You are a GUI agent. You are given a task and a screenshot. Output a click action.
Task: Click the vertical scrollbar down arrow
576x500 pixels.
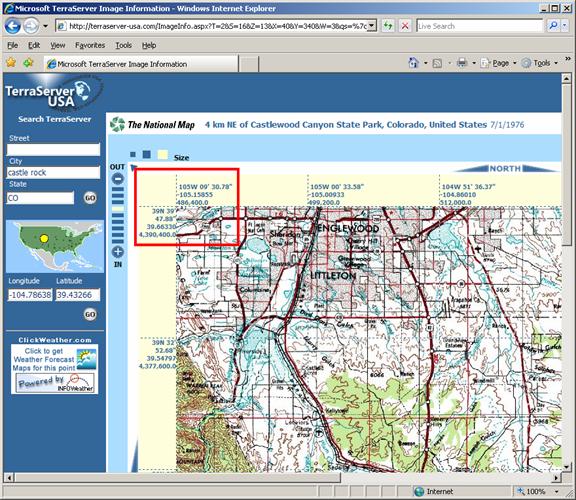point(566,467)
